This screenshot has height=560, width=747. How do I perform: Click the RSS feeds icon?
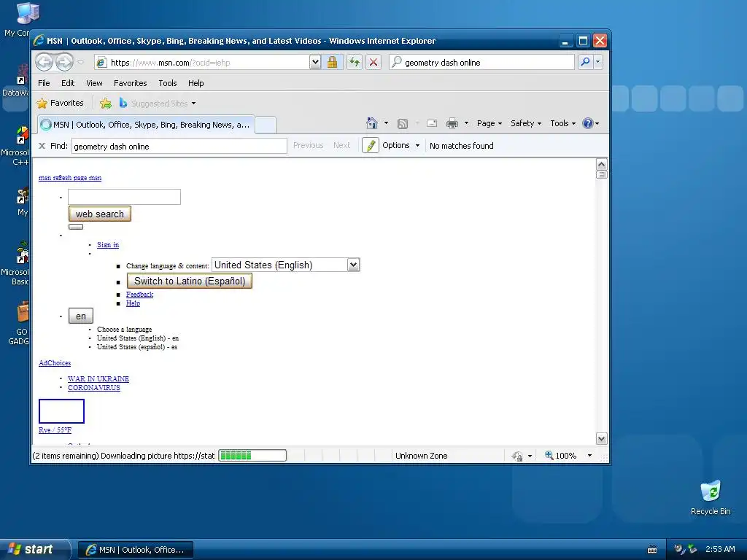click(x=403, y=123)
